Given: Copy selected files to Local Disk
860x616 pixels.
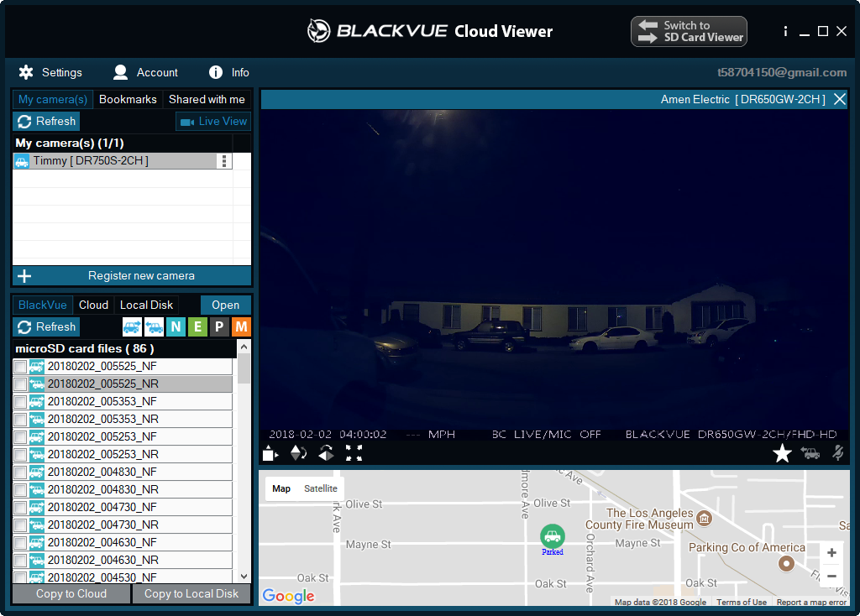Looking at the screenshot, I should 191,593.
